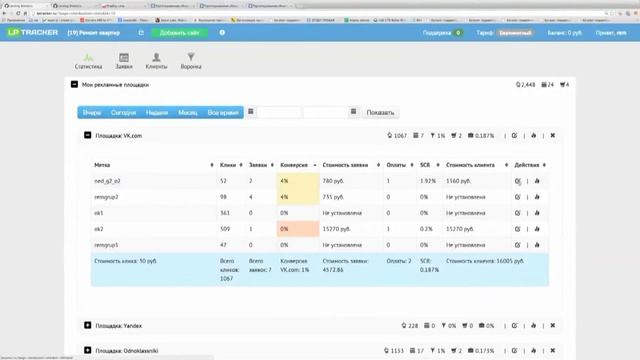The width and height of the screenshot is (640, 360).
Task: Select the Сегодня period tab
Action: [x=123, y=112]
